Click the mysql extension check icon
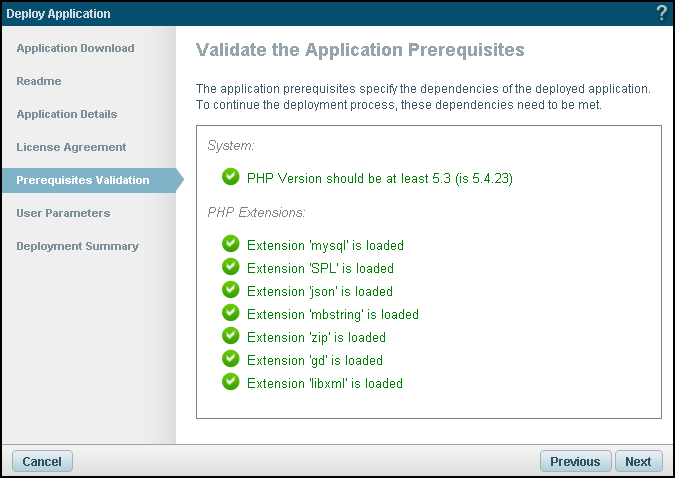The image size is (675, 478). point(231,244)
